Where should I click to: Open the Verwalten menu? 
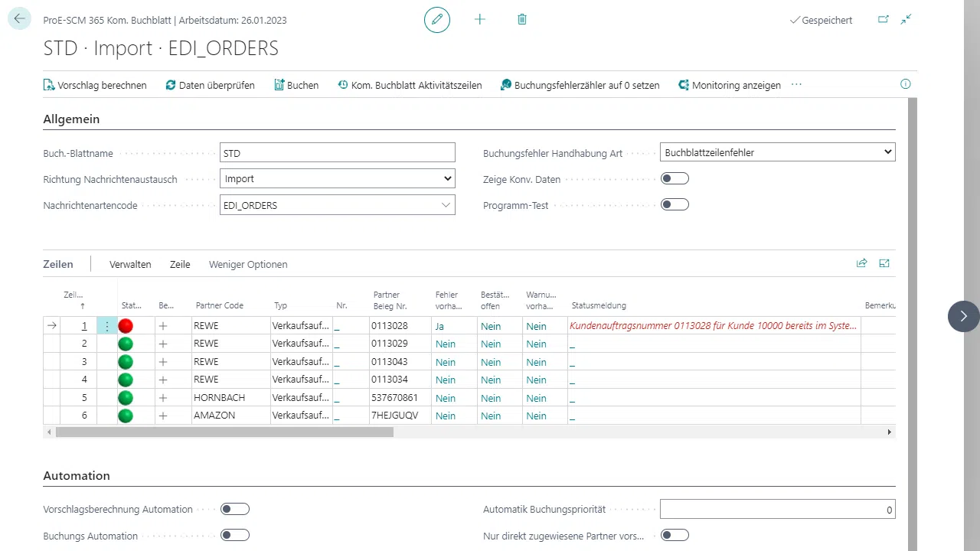tap(130, 264)
